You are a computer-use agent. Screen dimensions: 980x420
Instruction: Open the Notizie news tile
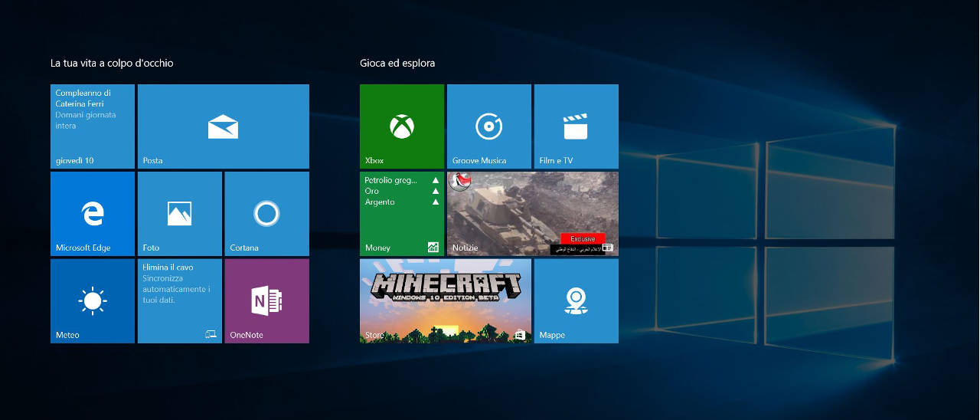[533, 214]
